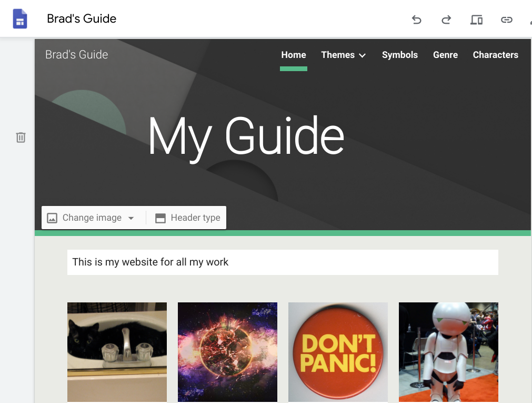The width and height of the screenshot is (532, 403).
Task: Select the black cat in sink image
Action: click(117, 352)
